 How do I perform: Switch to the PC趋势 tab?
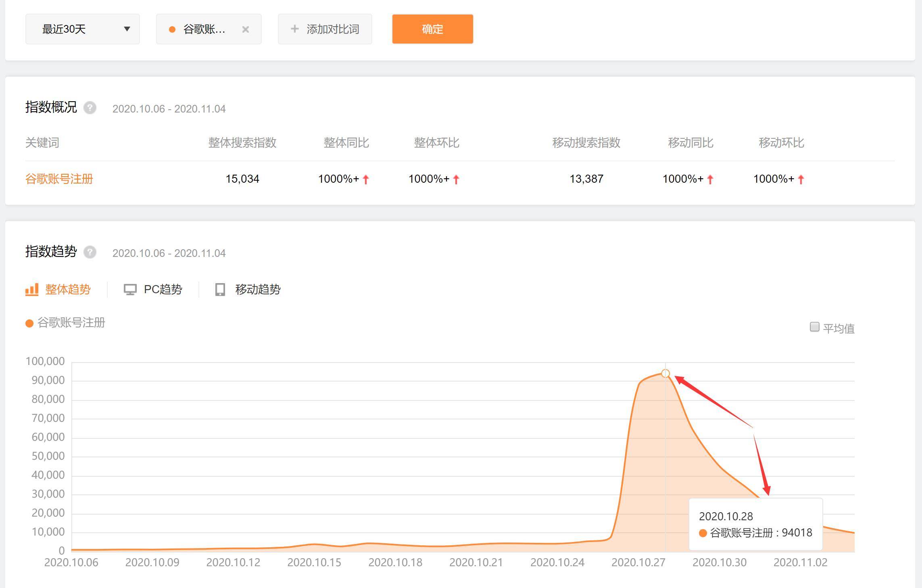[153, 289]
